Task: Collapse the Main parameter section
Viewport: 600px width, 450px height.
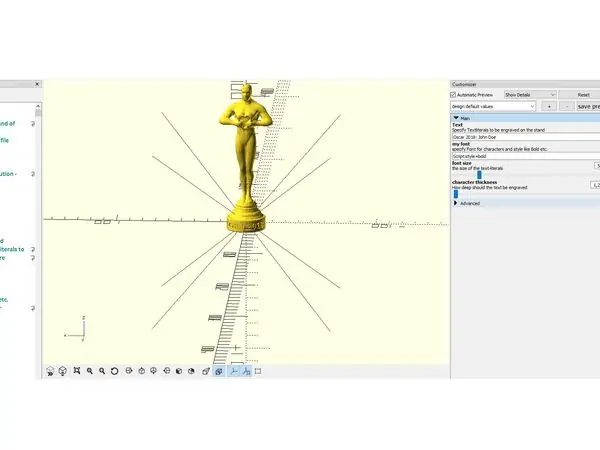Action: coord(456,118)
